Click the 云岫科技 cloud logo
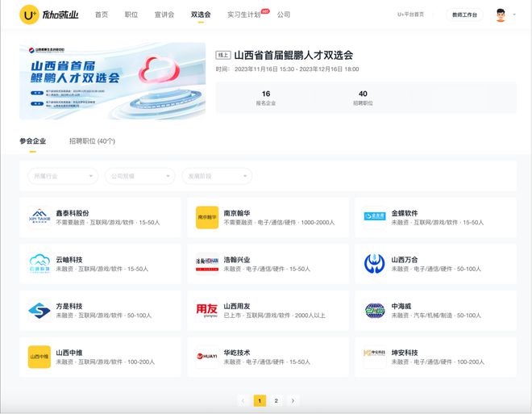The image size is (532, 414). tap(39, 264)
